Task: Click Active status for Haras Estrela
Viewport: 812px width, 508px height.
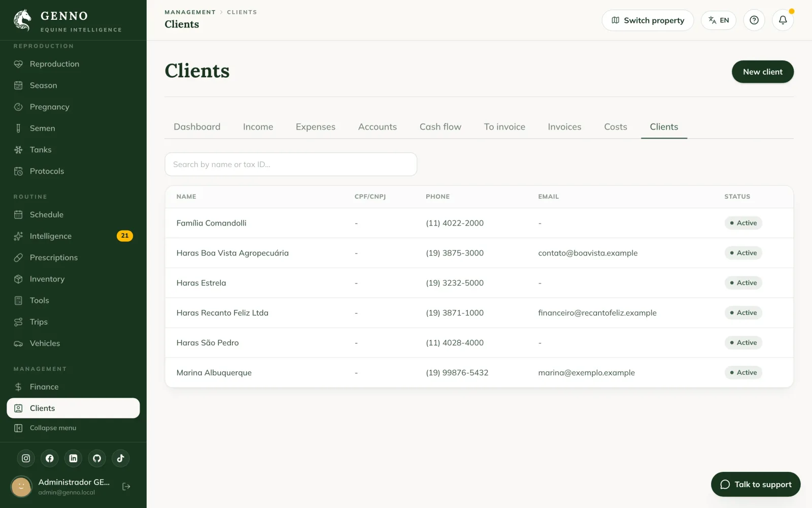Action: point(743,283)
